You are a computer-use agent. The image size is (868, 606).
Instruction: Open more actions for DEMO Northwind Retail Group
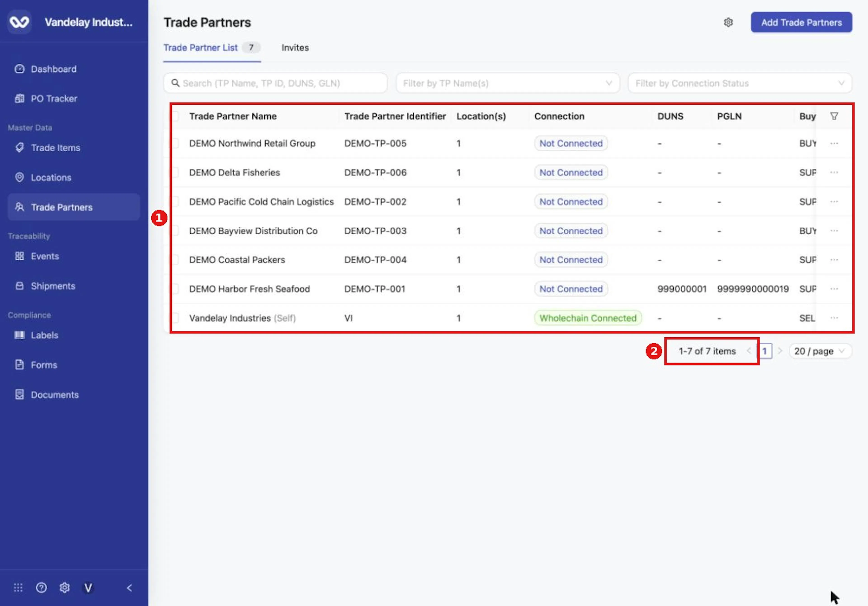[834, 143]
